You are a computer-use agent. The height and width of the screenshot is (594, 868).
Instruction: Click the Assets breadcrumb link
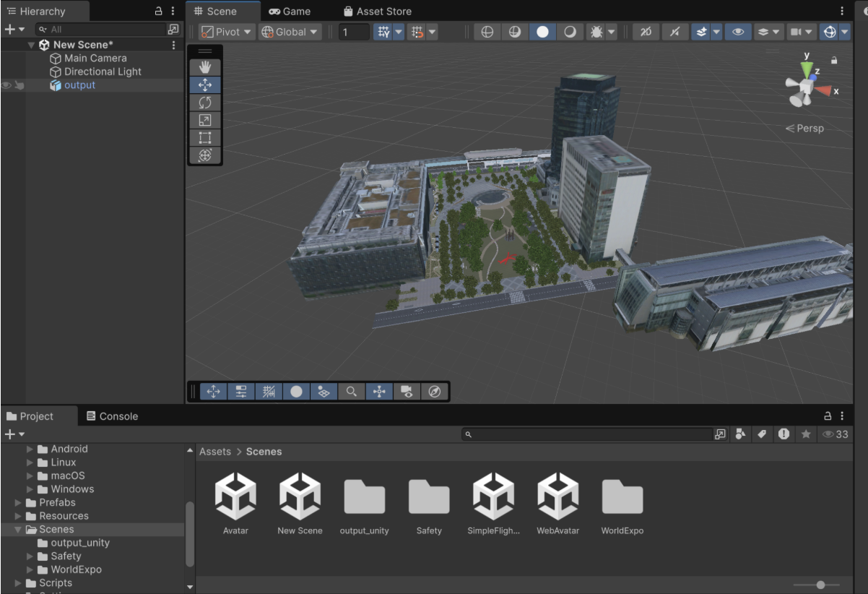coord(214,451)
